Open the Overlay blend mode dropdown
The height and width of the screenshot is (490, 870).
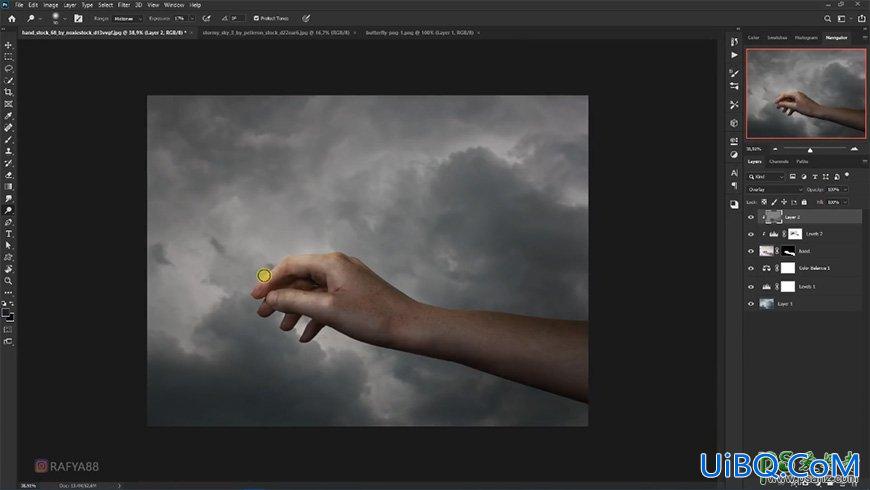[775, 190]
